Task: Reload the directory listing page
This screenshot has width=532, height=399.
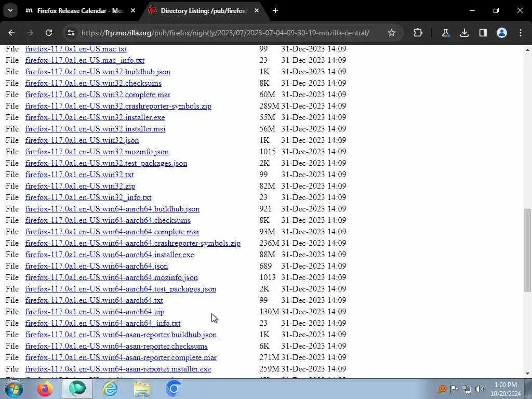Action: pos(49,33)
